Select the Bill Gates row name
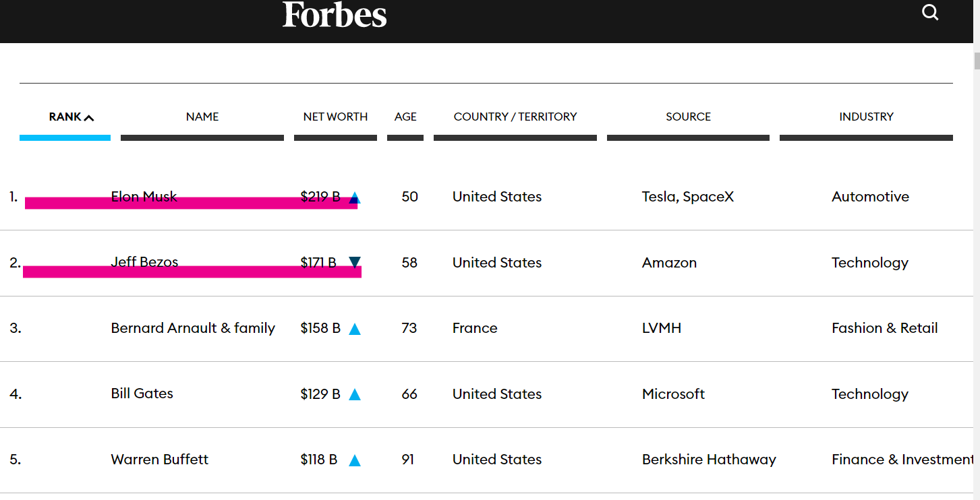 tap(142, 394)
